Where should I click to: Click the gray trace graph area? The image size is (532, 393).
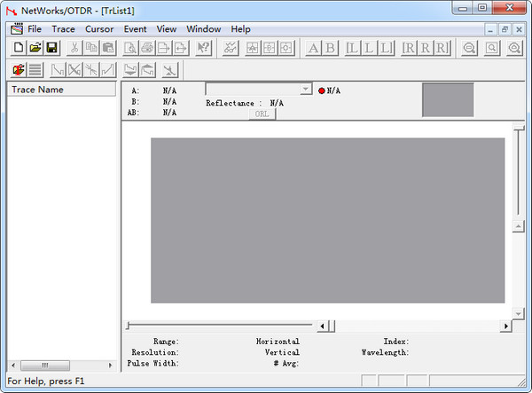click(x=328, y=220)
